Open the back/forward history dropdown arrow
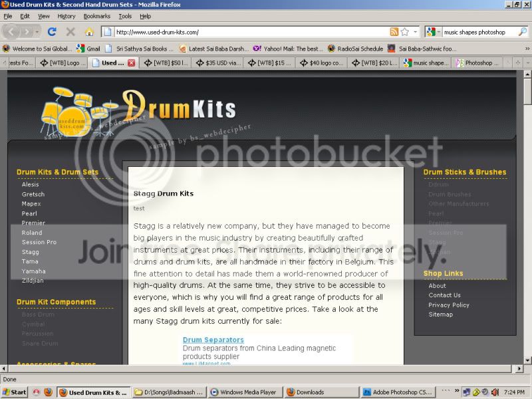The width and height of the screenshot is (532, 399). (x=37, y=32)
